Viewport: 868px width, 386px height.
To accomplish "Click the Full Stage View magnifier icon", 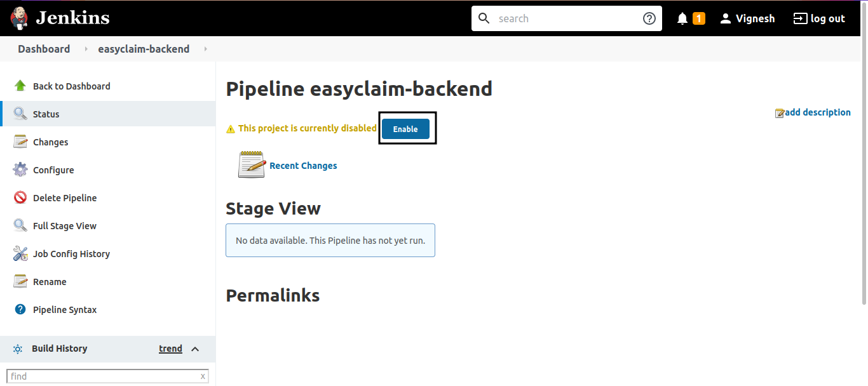I will click(20, 225).
